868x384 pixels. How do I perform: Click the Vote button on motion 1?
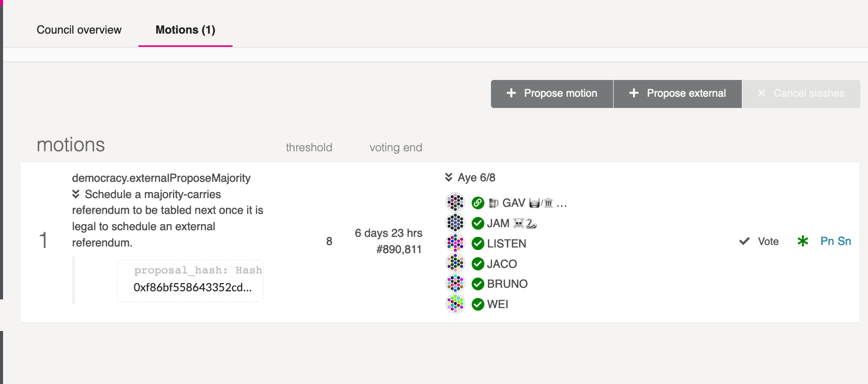click(759, 241)
